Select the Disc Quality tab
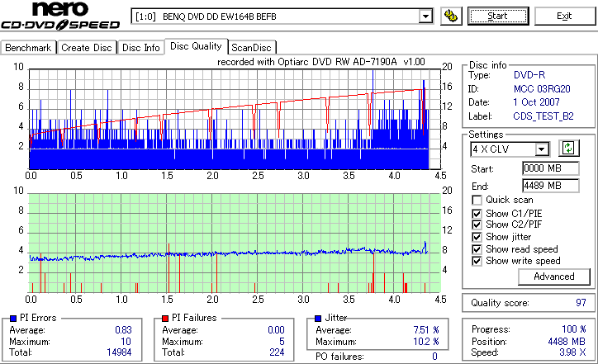Image resolution: width=598 pixels, height=364 pixels. (196, 46)
